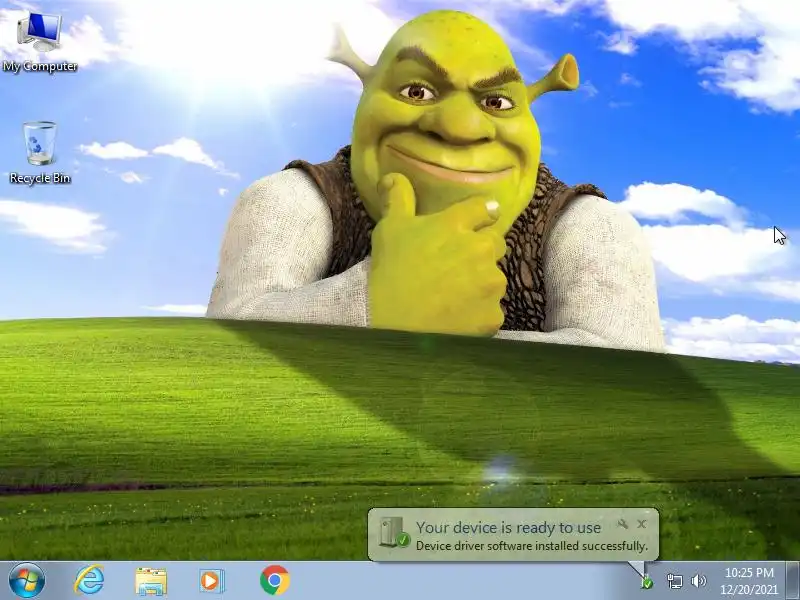Image resolution: width=800 pixels, height=600 pixels.
Task: Open the clock showing 10:25 PM
Action: [749, 572]
